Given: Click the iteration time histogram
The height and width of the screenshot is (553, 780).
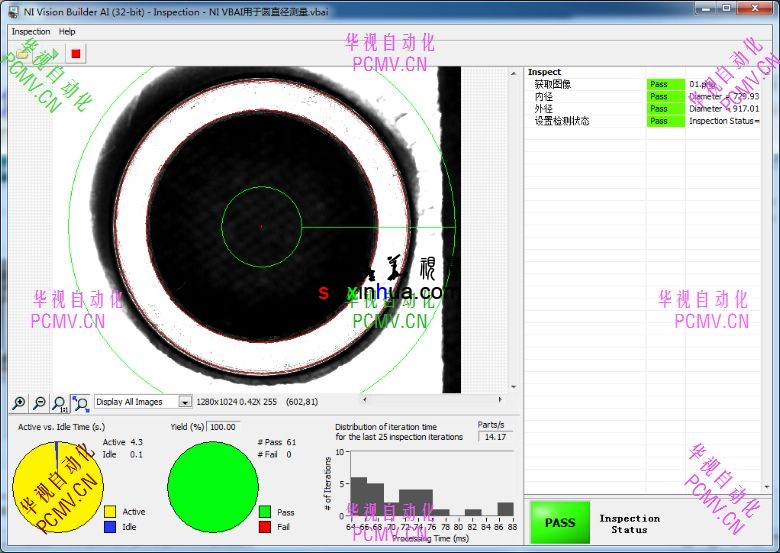Looking at the screenshot, I should 432,483.
